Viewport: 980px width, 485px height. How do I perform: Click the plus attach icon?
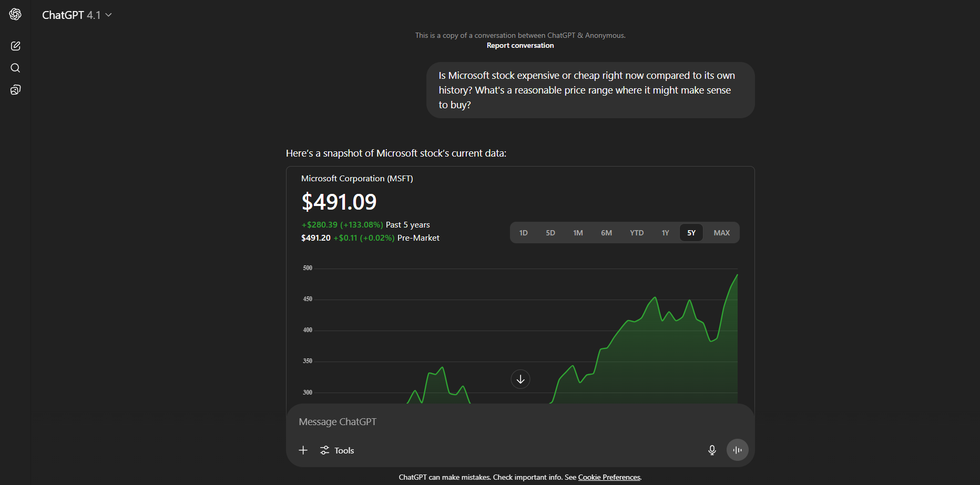point(303,450)
